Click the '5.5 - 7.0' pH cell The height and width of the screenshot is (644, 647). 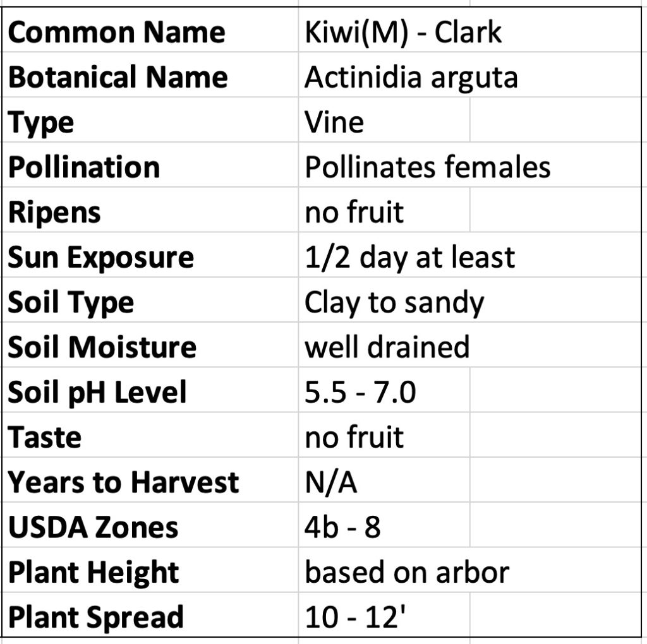click(360, 392)
